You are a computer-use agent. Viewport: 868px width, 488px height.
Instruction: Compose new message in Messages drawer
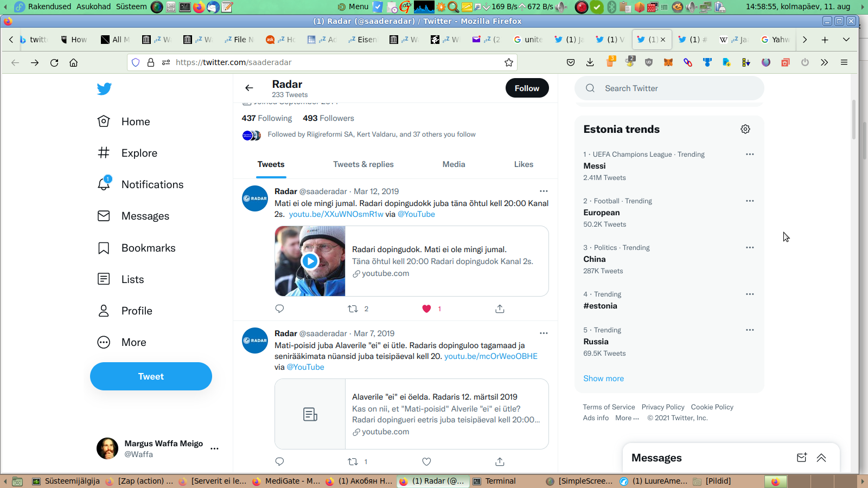tap(802, 458)
